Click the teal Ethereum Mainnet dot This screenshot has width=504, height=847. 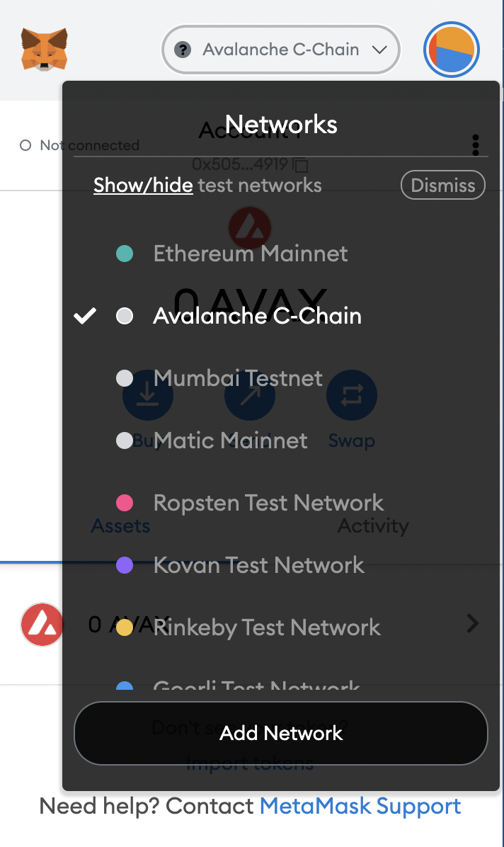pyautogui.click(x=125, y=254)
